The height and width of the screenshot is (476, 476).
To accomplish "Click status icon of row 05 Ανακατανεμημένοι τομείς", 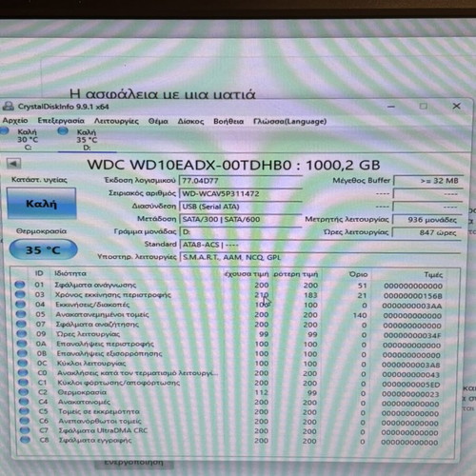I will coord(21,314).
